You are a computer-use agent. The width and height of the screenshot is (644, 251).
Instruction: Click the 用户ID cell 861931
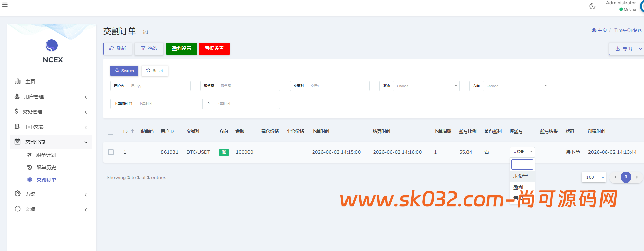[x=170, y=152]
